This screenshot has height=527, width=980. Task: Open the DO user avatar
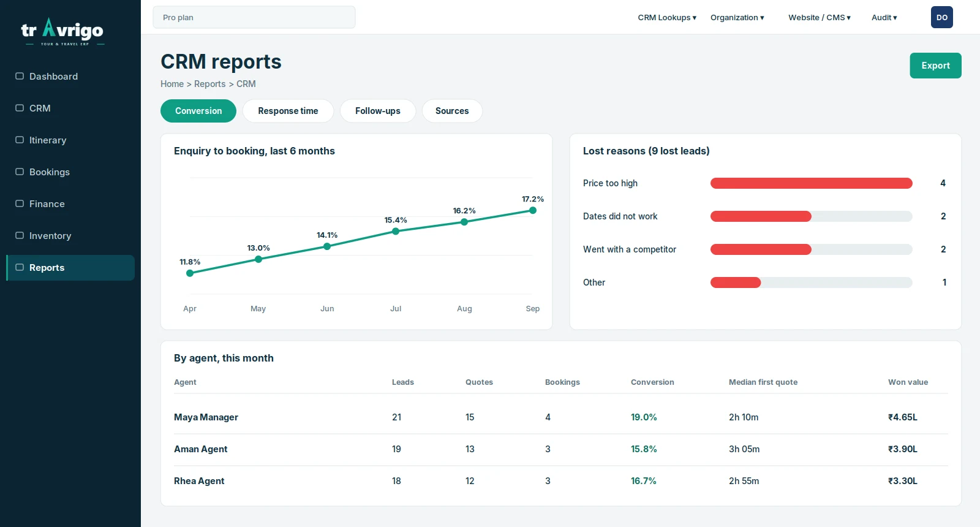pos(942,17)
